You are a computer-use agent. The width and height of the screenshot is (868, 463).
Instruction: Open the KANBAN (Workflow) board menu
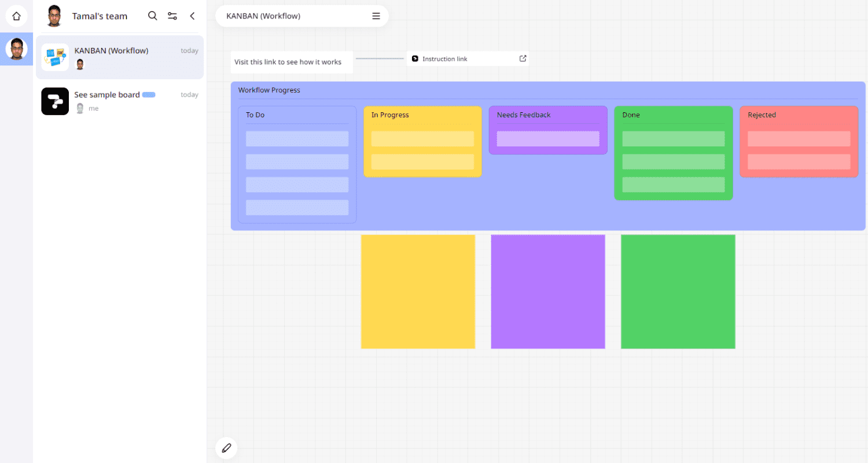point(376,16)
